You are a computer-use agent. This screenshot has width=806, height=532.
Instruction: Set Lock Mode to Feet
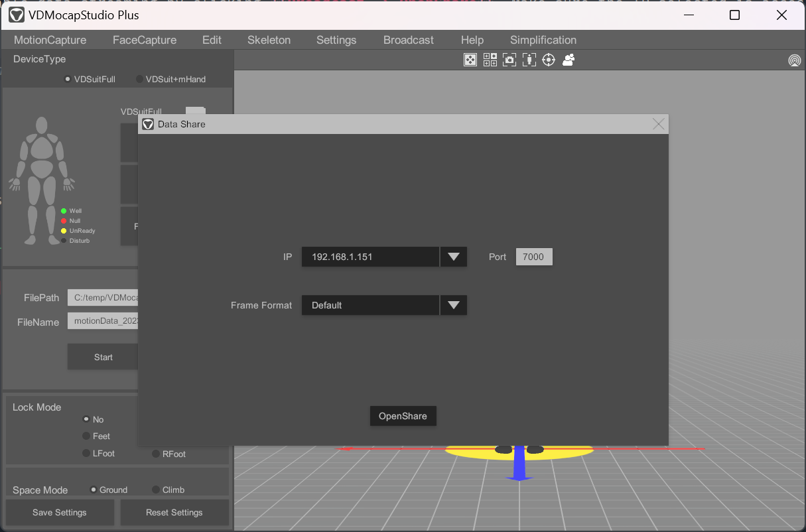(96, 436)
